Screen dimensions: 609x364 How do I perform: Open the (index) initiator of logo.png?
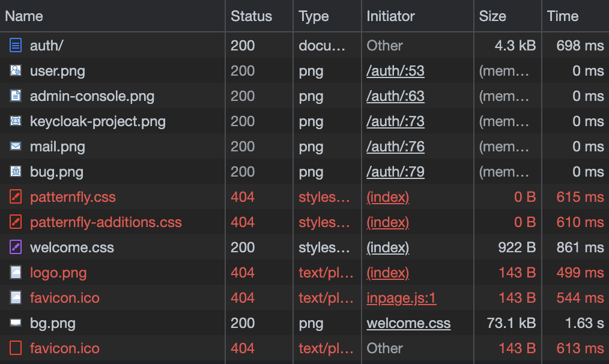(388, 273)
